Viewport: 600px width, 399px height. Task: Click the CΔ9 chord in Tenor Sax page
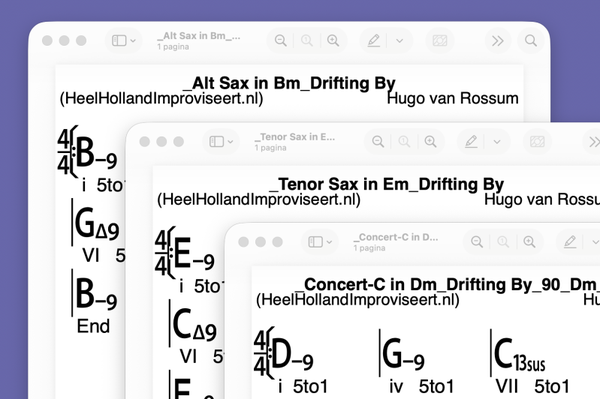pos(194,324)
